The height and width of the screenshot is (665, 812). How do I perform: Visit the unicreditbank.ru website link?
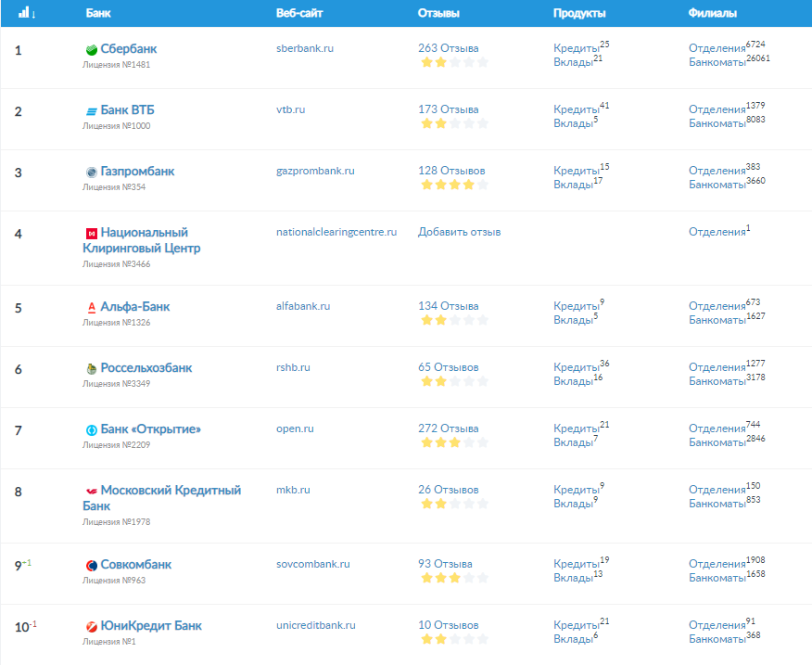click(x=316, y=625)
